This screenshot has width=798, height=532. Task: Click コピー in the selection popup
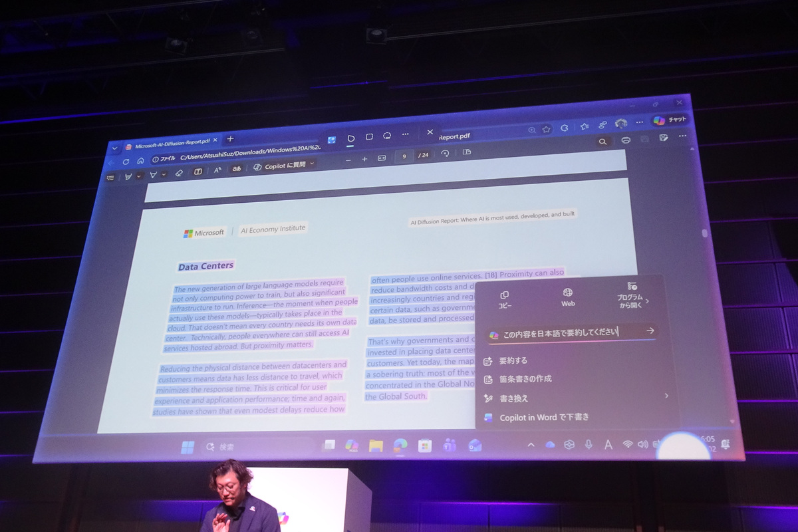pos(505,299)
